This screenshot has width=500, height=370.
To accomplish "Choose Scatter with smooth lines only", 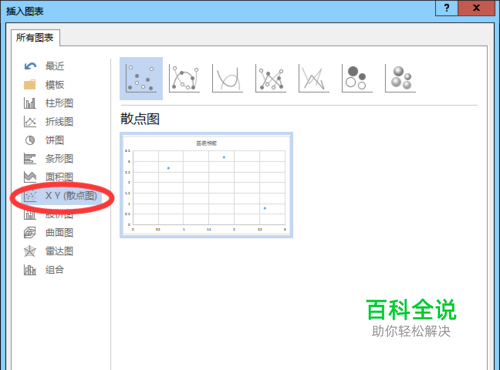I will [x=227, y=78].
